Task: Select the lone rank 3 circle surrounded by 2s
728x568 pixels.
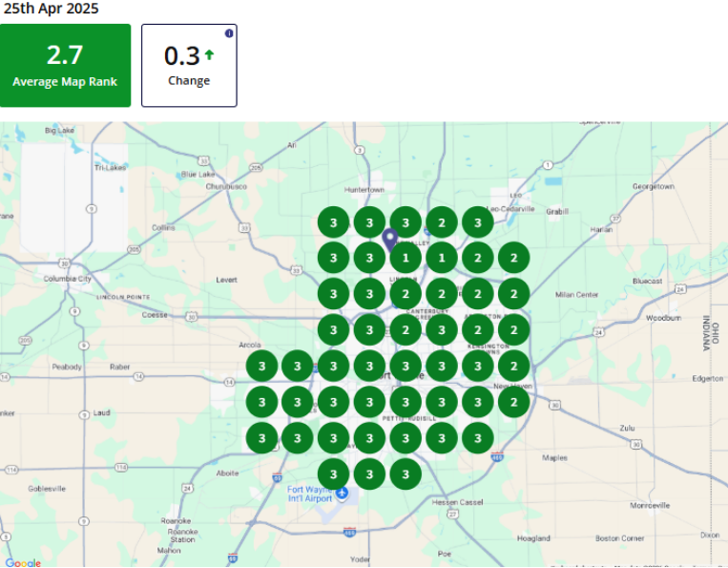Action: coord(442,330)
